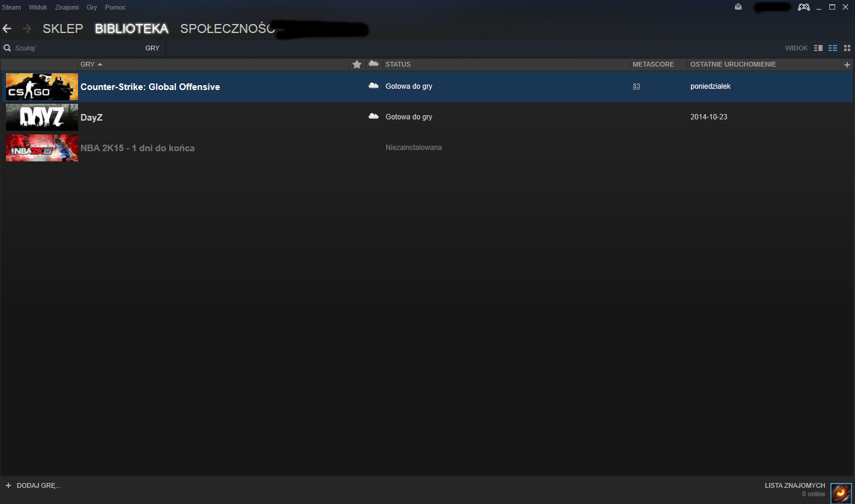Screen dimensions: 855x504
Task: Click the CS:GO game thumbnail
Action: point(42,86)
